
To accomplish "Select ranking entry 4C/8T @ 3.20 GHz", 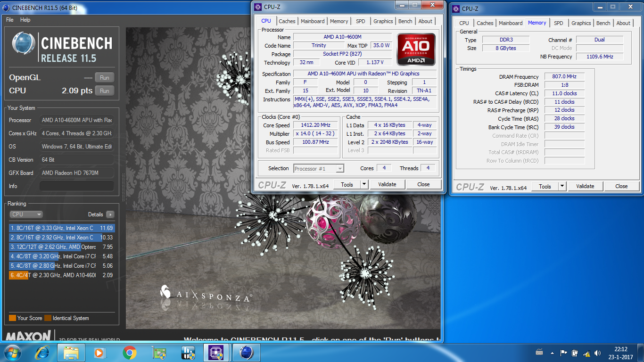I will coord(61,256).
